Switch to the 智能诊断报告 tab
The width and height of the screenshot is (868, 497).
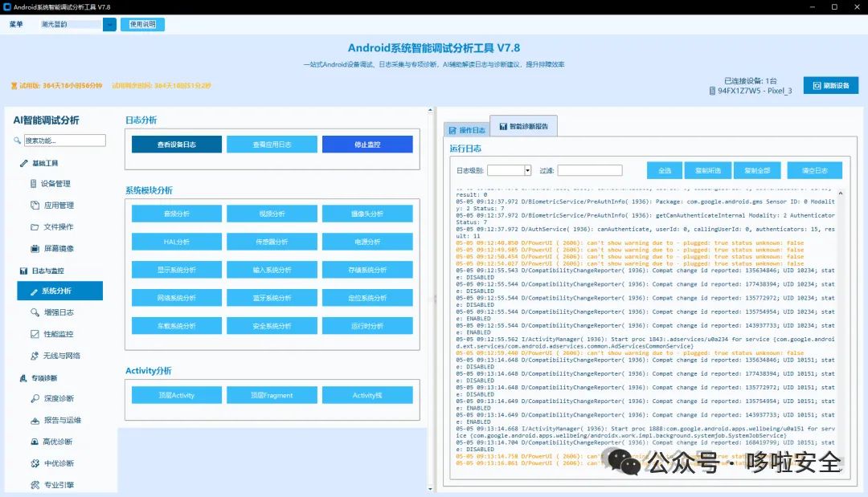click(x=524, y=126)
